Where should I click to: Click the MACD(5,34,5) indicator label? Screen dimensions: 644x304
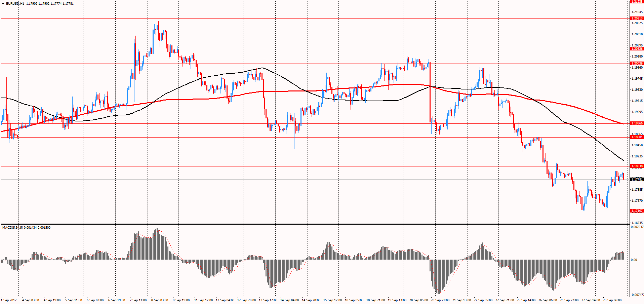13,228
